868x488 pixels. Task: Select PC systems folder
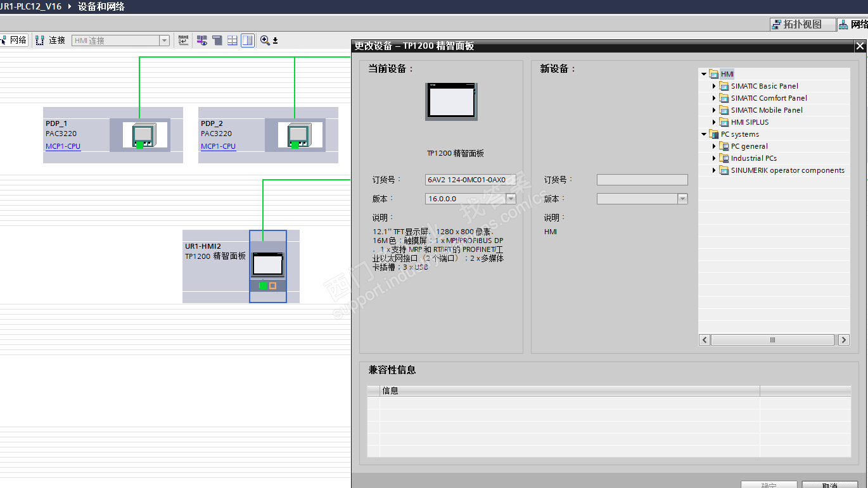(x=734, y=134)
